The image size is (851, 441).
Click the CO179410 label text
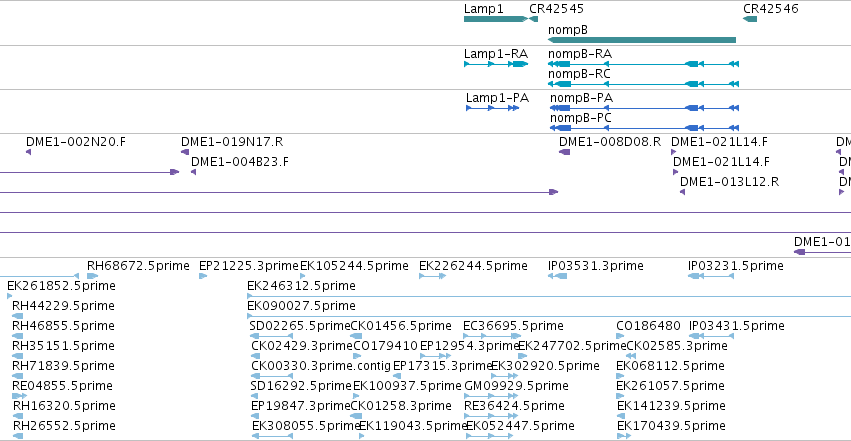(x=385, y=346)
